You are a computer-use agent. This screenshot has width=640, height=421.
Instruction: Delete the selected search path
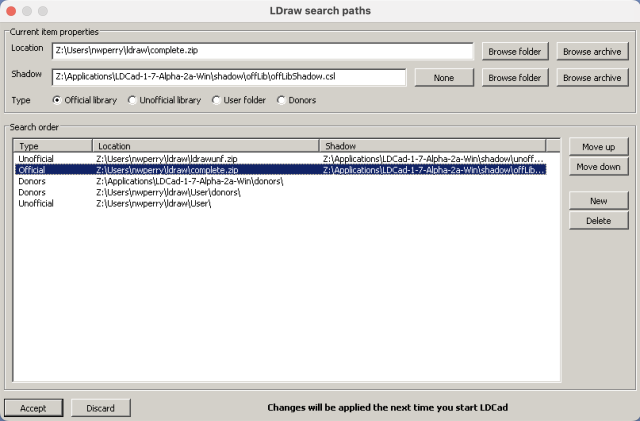coord(597,220)
